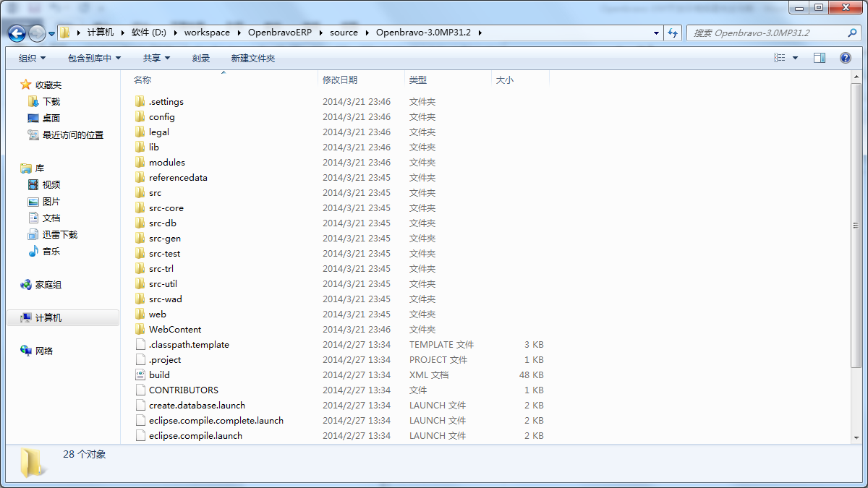Screen dimensions: 868x488
Task: Create a new folder with 新建文件夹
Action: pyautogui.click(x=252, y=58)
